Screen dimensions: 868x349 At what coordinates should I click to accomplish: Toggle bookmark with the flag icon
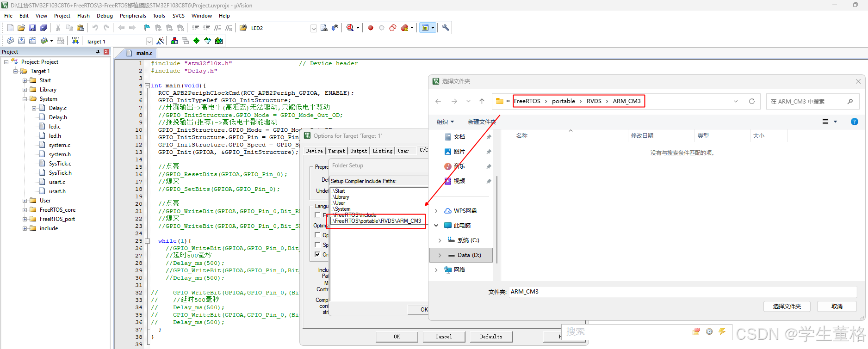147,28
